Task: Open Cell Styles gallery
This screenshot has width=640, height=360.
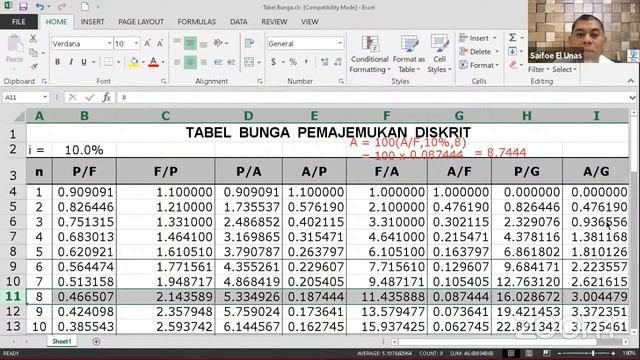Action: (x=439, y=54)
